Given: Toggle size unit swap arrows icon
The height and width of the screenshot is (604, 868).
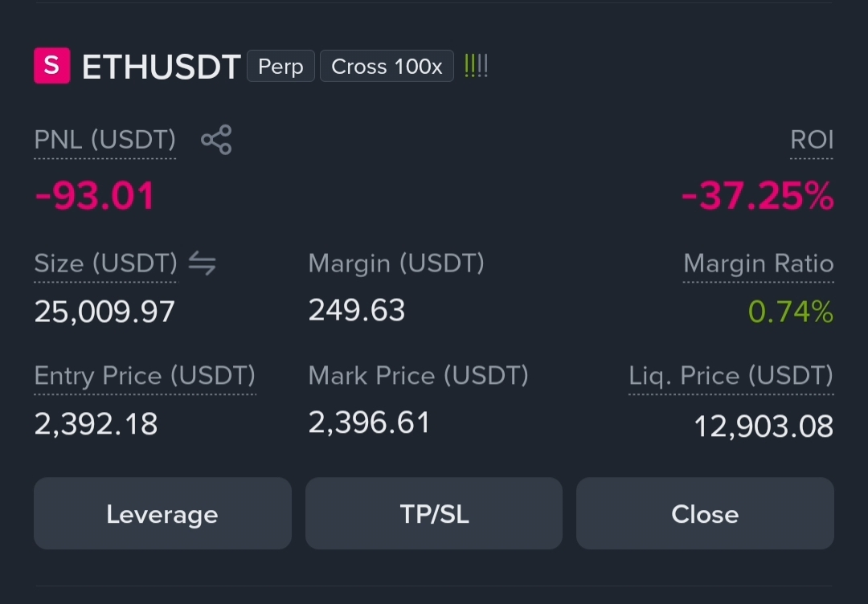Looking at the screenshot, I should pos(202,263).
